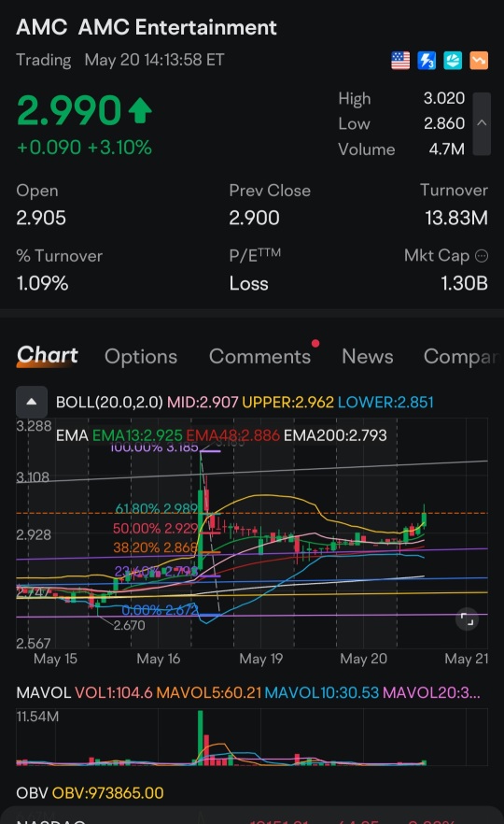Viewport: 504px width, 824px height.
Task: Tap the EMA200:2.793 value
Action: (x=335, y=435)
